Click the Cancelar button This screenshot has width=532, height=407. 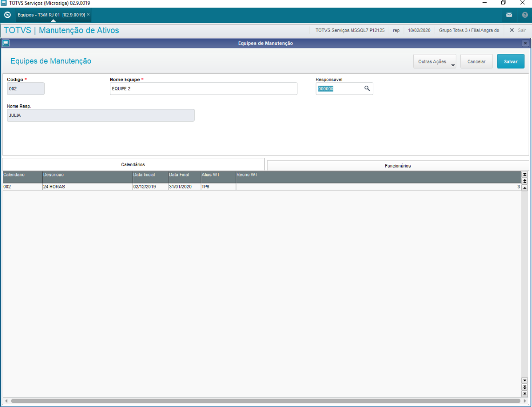(476, 61)
